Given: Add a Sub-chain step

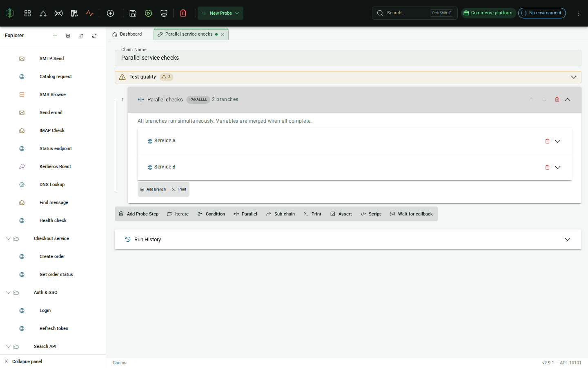Looking at the screenshot, I should click(x=280, y=214).
